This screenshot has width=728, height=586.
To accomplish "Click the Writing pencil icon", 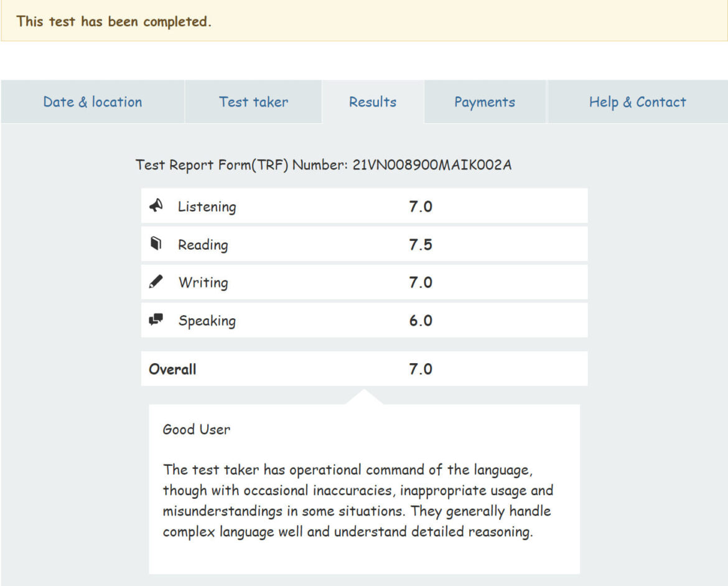I will pos(156,282).
